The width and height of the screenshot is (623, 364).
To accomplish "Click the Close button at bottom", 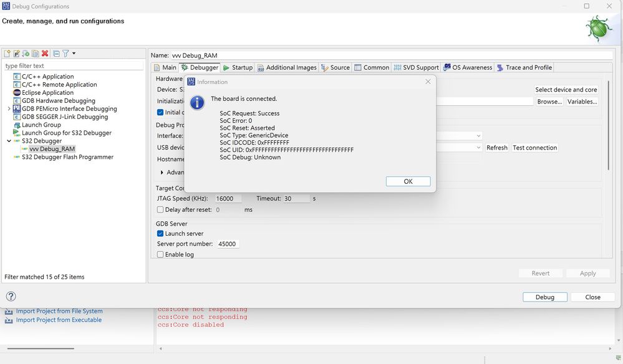I will pyautogui.click(x=593, y=297).
